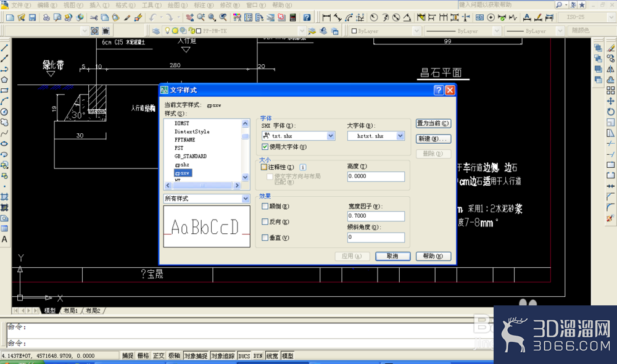Click the dialog help question-mark button
This screenshot has width=617, height=364.
tap(439, 90)
